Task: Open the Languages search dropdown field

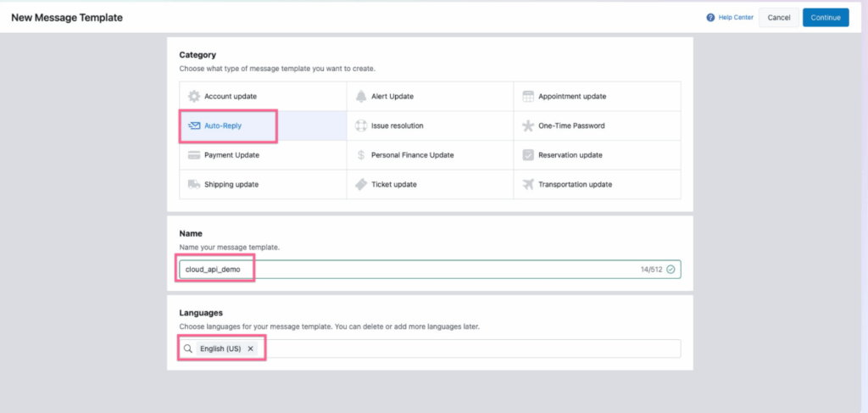Action: pos(466,349)
